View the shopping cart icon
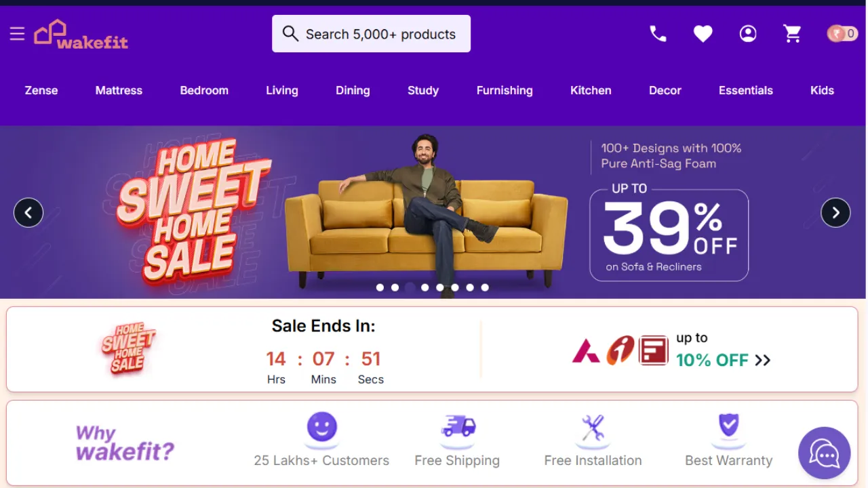Viewport: 868px width, 488px height. click(792, 34)
